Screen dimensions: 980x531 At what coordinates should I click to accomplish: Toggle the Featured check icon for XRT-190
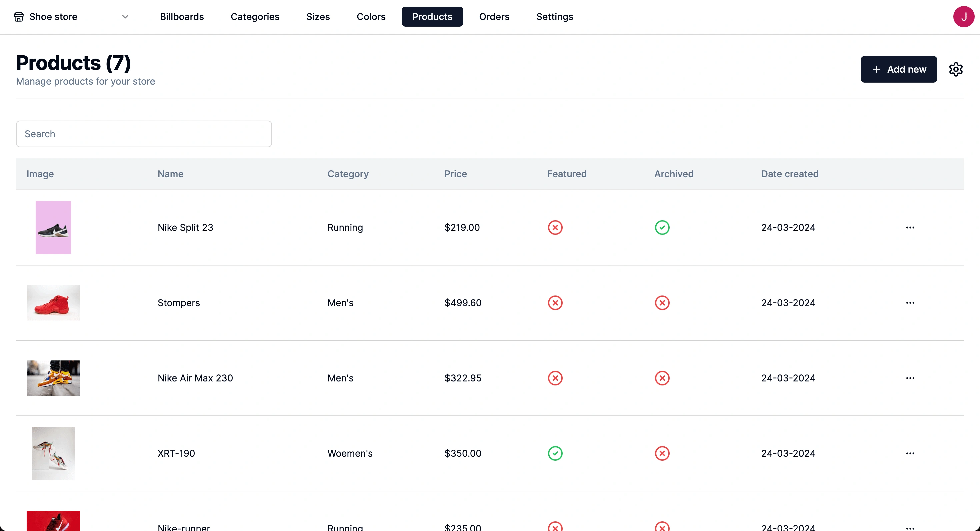[x=555, y=453]
